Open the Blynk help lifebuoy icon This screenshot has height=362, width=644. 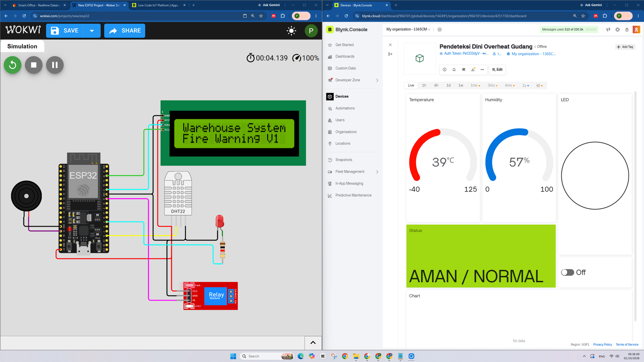tap(617, 29)
